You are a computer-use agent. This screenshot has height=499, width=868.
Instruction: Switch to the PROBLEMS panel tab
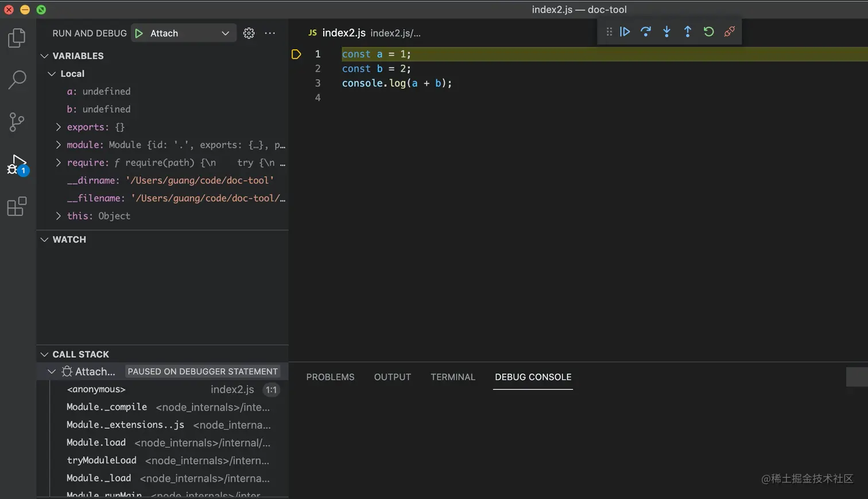pyautogui.click(x=330, y=377)
